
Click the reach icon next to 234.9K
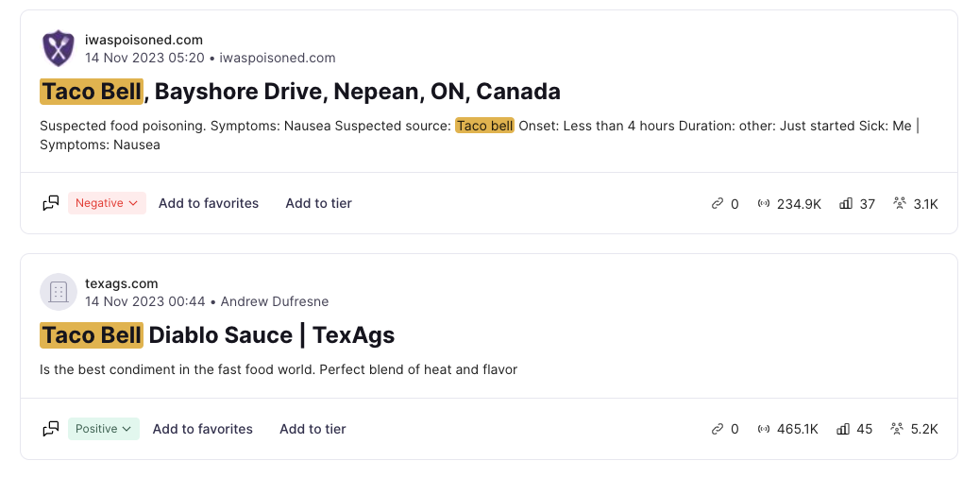tap(763, 203)
